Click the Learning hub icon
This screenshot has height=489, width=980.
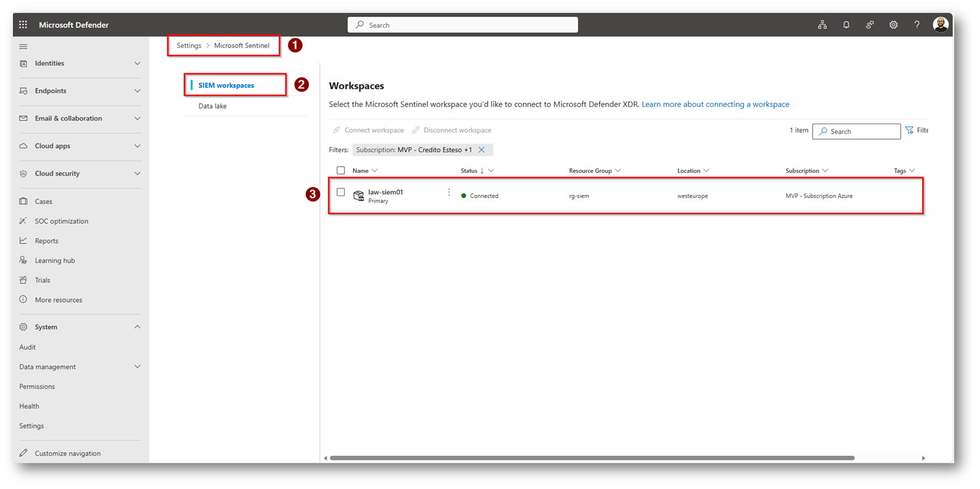click(23, 260)
